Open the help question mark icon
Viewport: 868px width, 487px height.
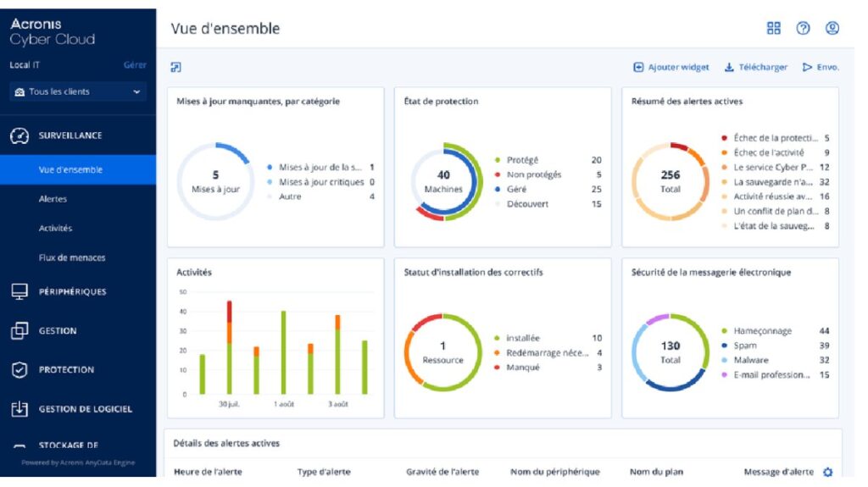coord(803,28)
